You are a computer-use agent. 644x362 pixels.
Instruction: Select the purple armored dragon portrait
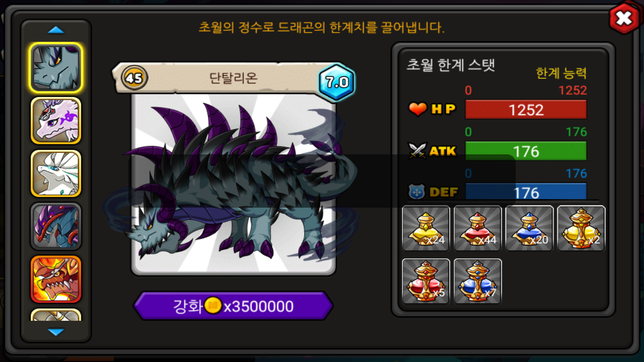pos(56,226)
